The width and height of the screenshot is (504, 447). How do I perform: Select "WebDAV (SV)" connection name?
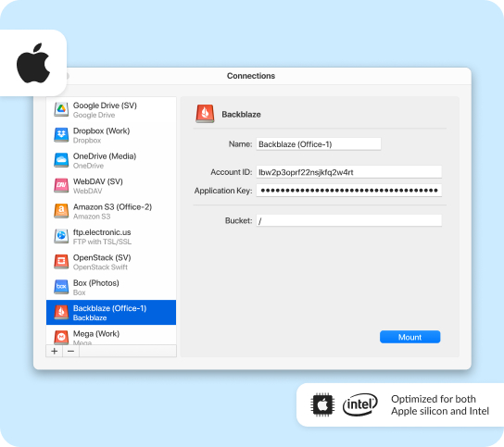[x=98, y=181]
